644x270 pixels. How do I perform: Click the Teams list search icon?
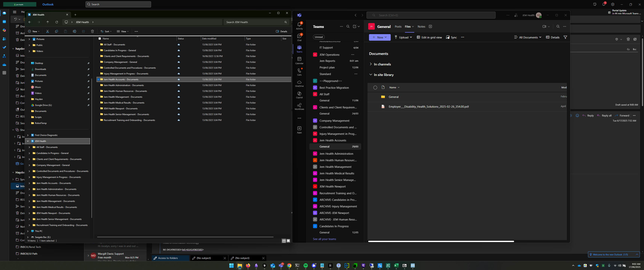point(348,27)
